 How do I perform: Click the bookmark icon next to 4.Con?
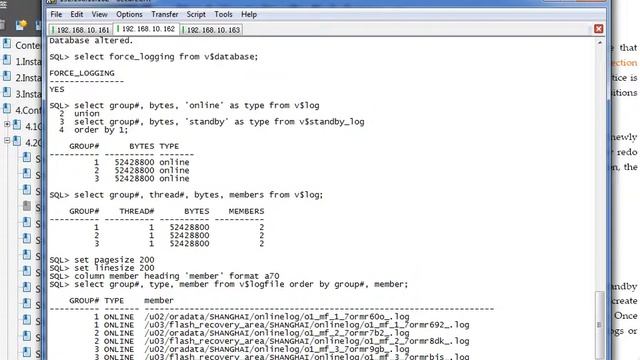coord(7,109)
